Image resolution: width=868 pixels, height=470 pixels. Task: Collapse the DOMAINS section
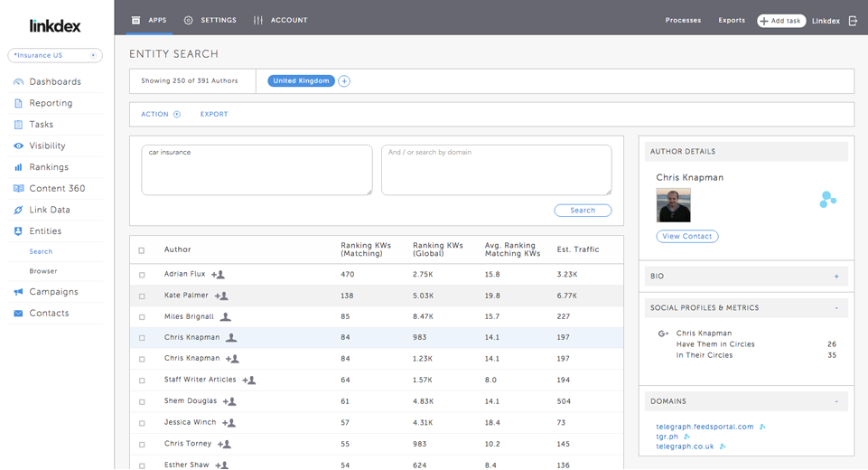click(836, 401)
